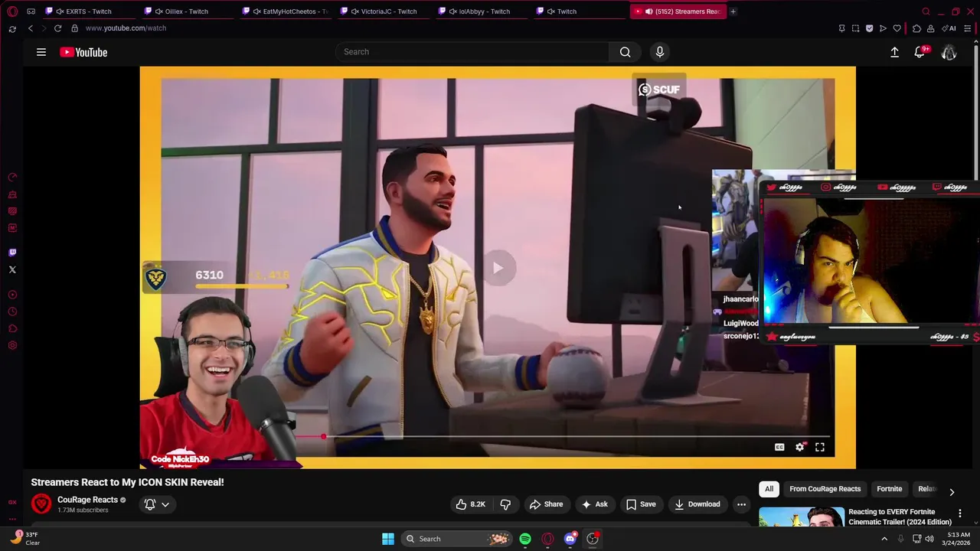Share the video

[x=546, y=504]
